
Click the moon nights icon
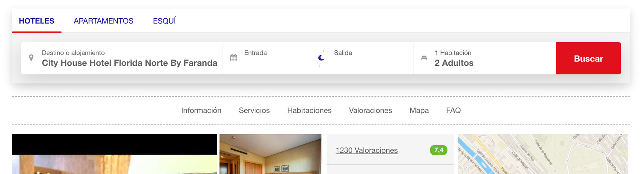(x=321, y=58)
